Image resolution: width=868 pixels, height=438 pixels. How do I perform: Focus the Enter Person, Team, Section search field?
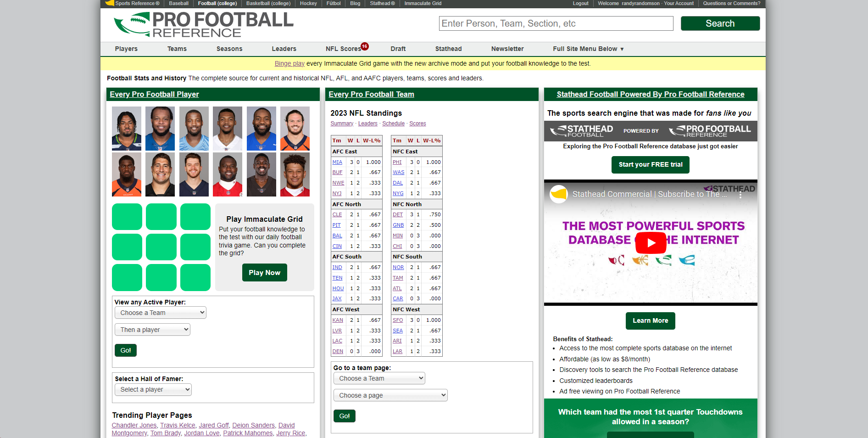click(x=556, y=23)
